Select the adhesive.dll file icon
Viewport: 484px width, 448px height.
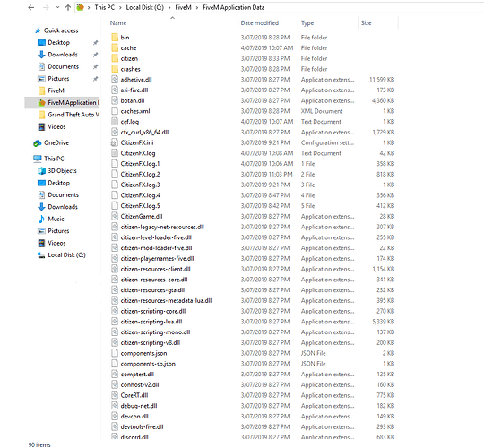point(115,80)
